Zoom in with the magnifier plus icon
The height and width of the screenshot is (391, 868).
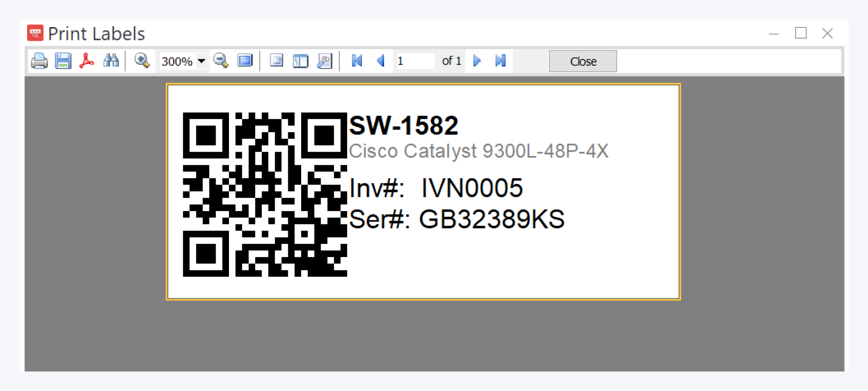coord(142,61)
